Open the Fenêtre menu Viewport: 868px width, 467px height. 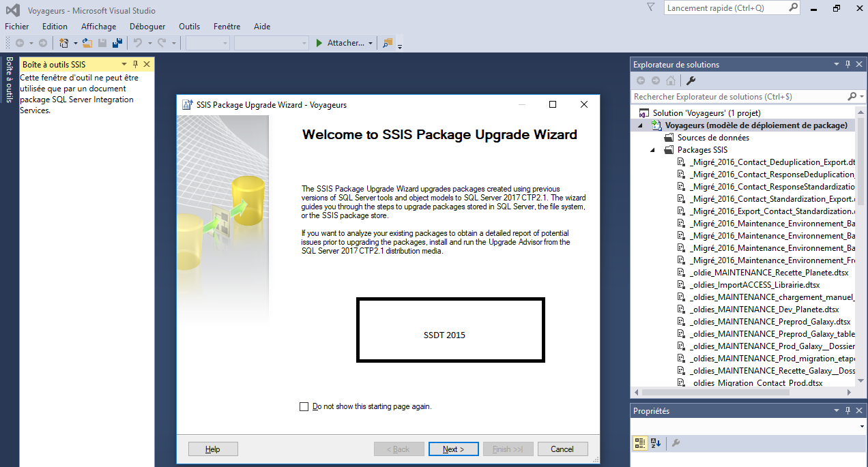pyautogui.click(x=227, y=27)
